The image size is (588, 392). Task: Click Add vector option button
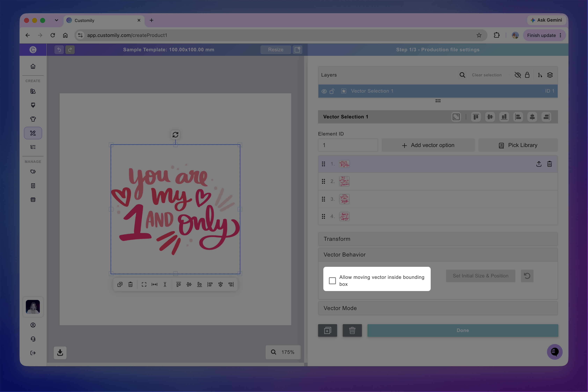(x=428, y=145)
